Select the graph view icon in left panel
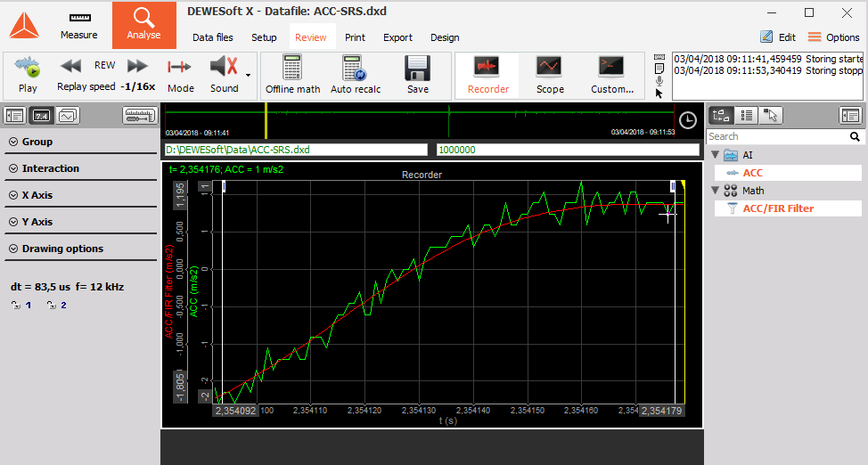Screen dimensions: 868x465 tap(68, 116)
